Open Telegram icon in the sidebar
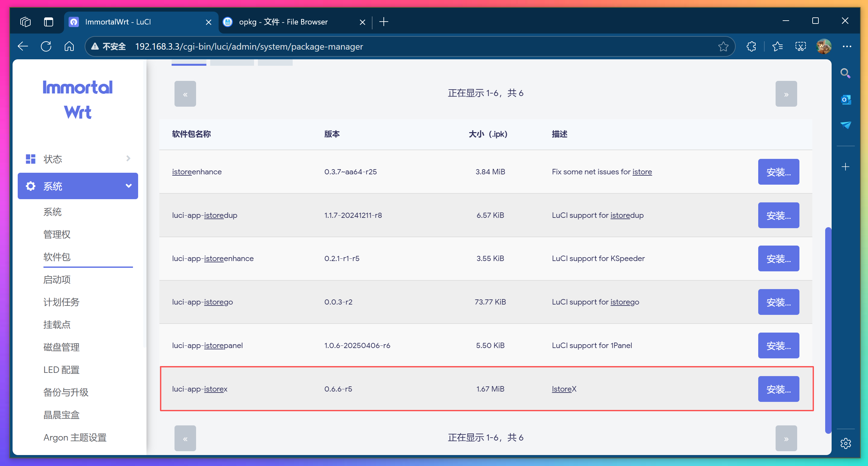Viewport: 868px width, 466px height. 845,125
